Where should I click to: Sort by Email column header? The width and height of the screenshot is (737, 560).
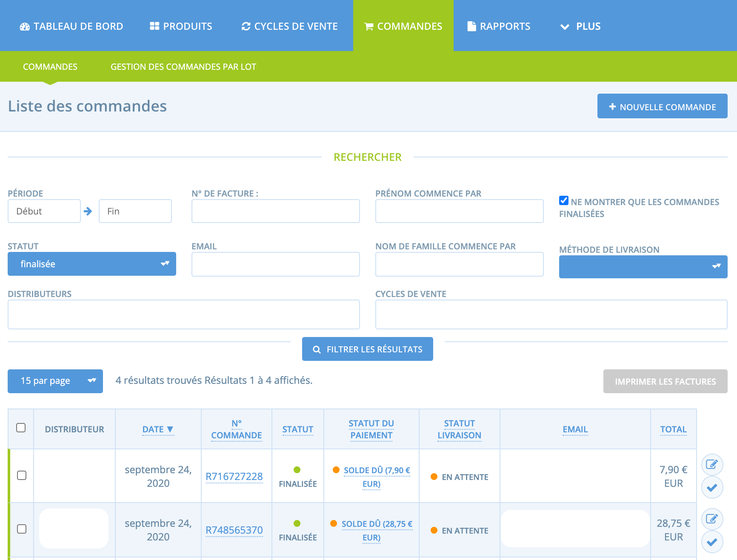[x=575, y=429]
